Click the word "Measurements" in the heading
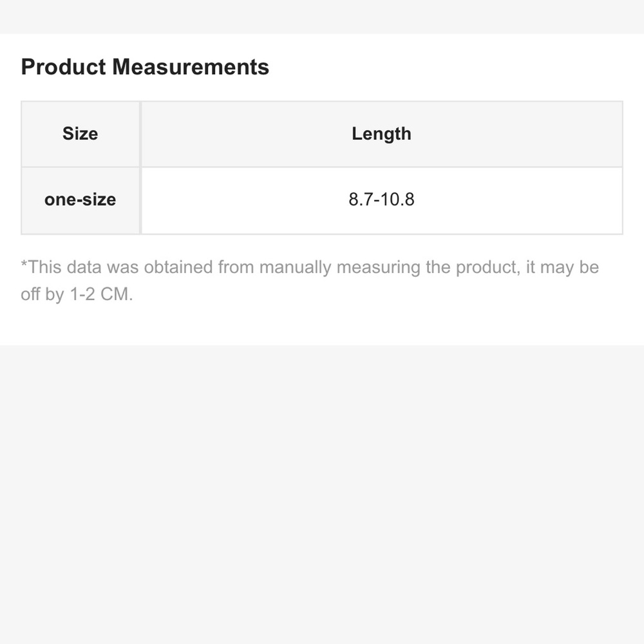The height and width of the screenshot is (644, 644). [191, 66]
